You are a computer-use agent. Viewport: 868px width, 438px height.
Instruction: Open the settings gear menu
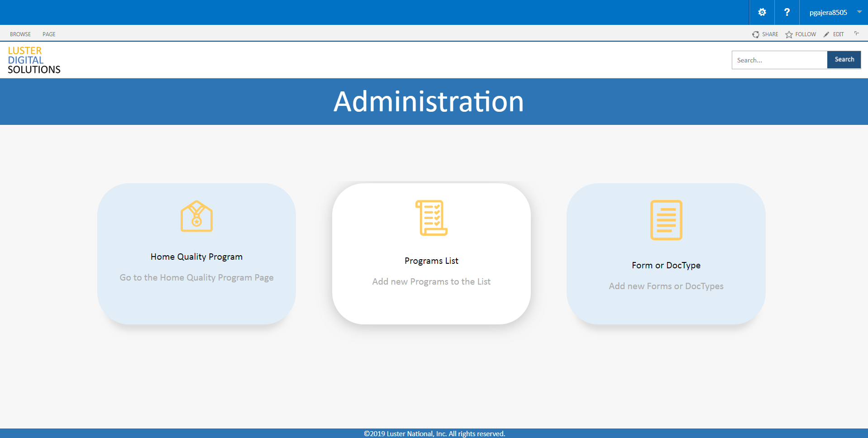pyautogui.click(x=762, y=12)
